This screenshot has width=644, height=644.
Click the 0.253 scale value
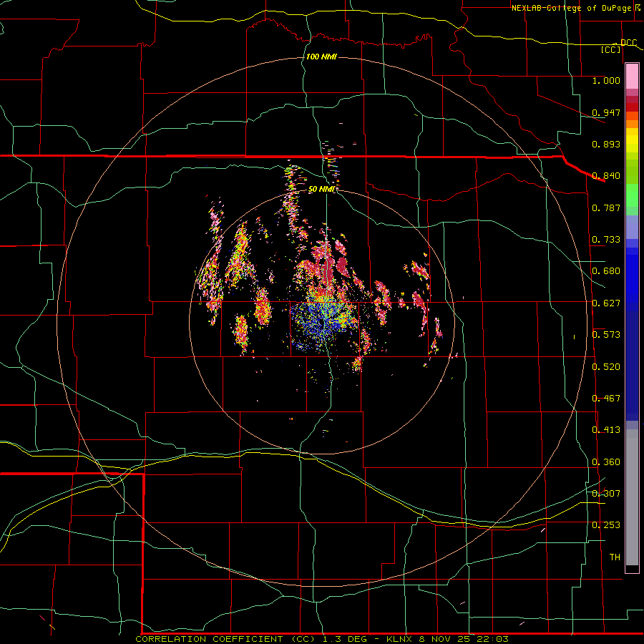point(606,525)
